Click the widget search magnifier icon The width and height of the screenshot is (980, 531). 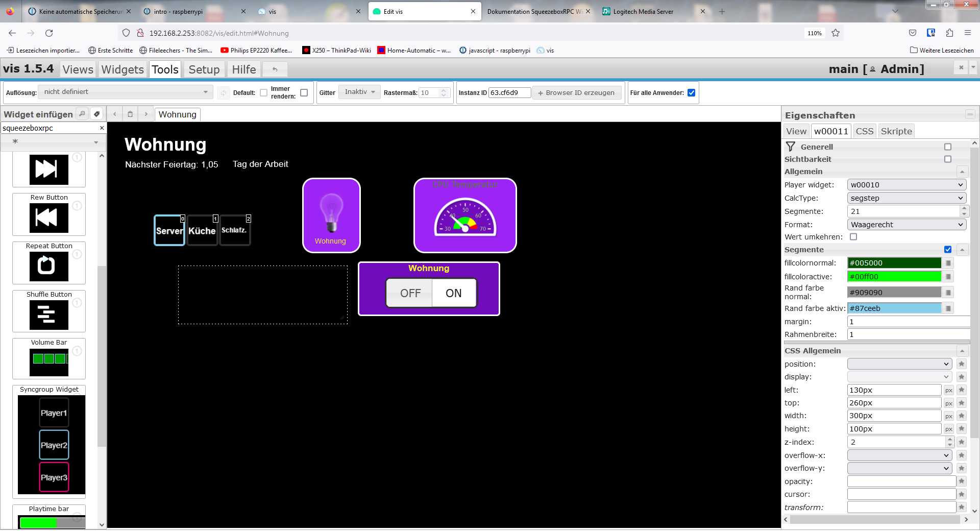(82, 114)
